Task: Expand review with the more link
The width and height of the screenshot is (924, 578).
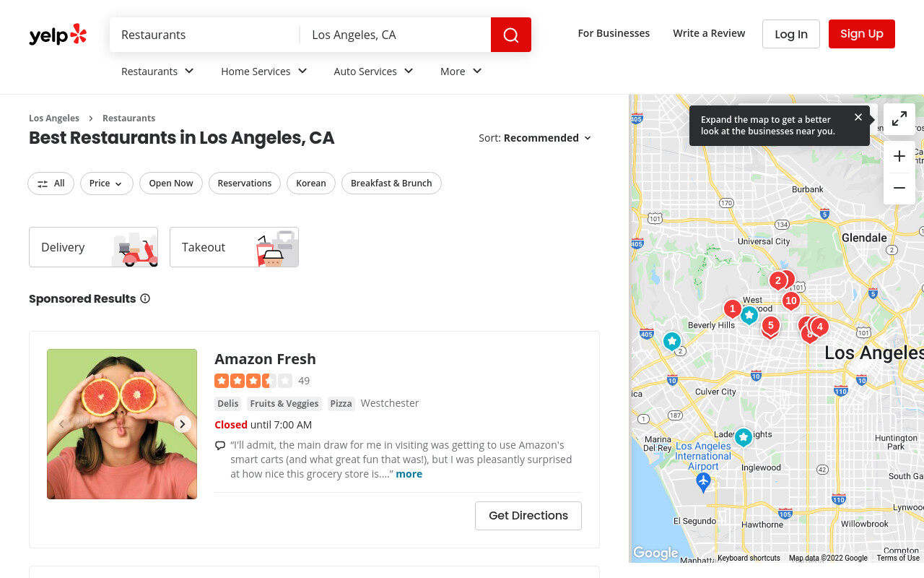Action: coord(409,474)
